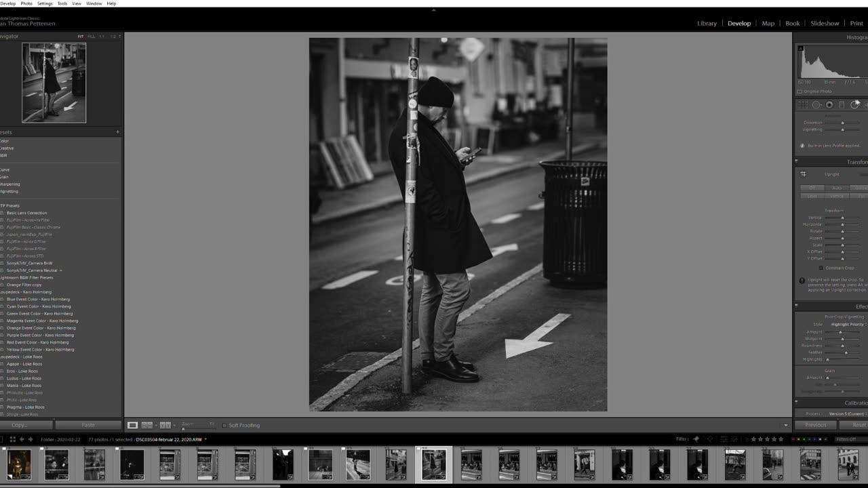This screenshot has width=868, height=488.
Task: Turn Upright Off button
Action: (812, 188)
